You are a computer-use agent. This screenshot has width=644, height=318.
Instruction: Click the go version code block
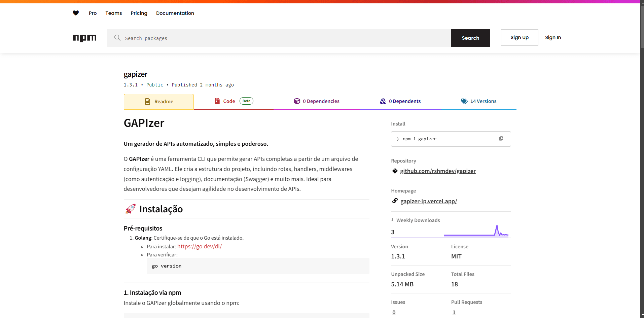click(258, 266)
